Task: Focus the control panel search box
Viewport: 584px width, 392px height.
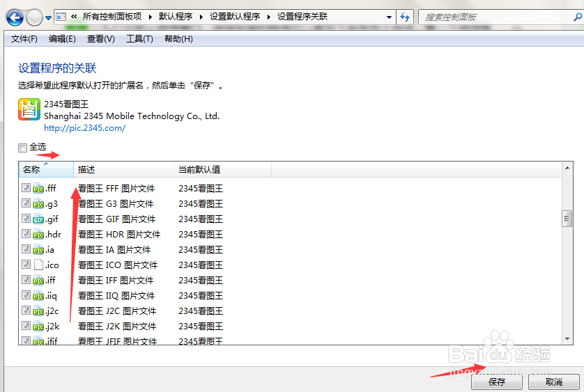Action: pos(498,17)
